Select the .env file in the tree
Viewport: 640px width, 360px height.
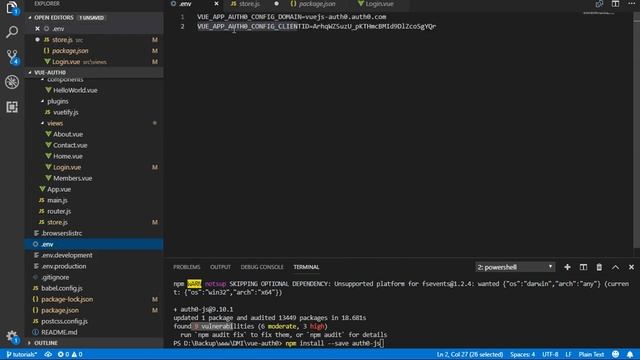tap(94, 244)
